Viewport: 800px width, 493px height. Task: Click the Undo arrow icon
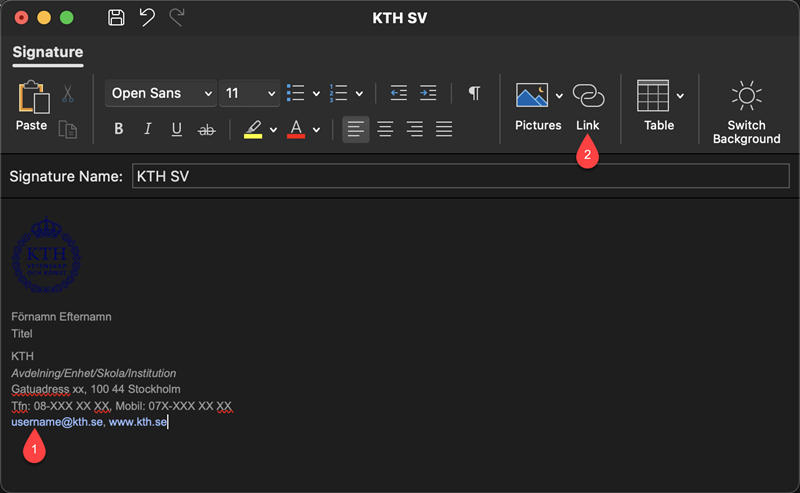coord(147,18)
